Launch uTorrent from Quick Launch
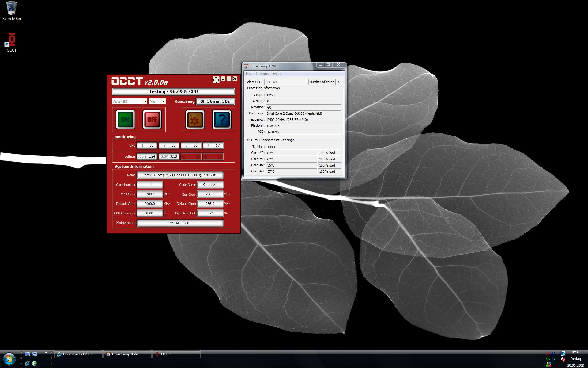The image size is (588, 368). (x=34, y=363)
